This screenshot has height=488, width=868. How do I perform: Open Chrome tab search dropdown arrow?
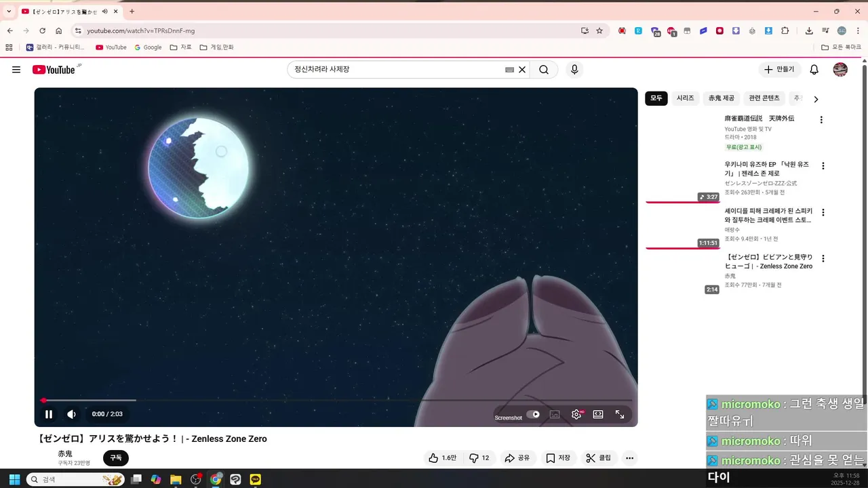(9, 12)
